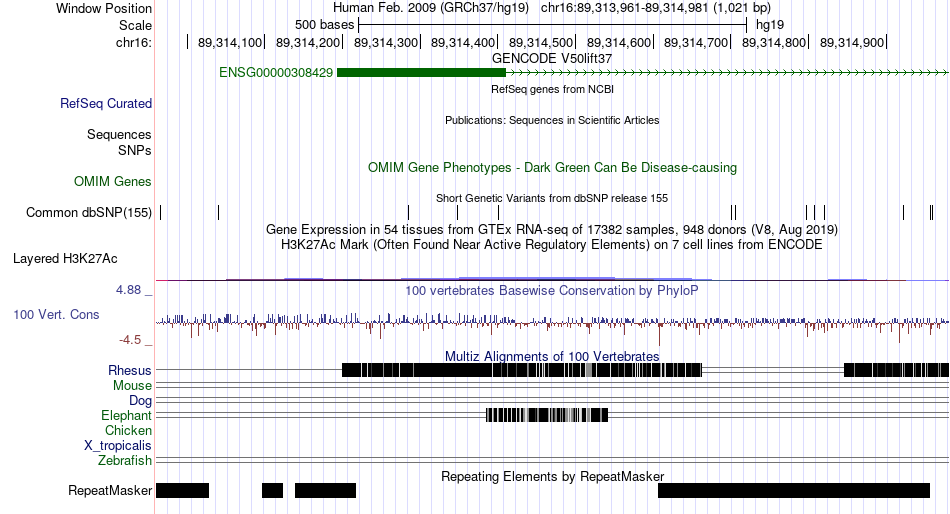Click the leftmost RepeatMasker element
This screenshot has height=514, width=950.
182,490
